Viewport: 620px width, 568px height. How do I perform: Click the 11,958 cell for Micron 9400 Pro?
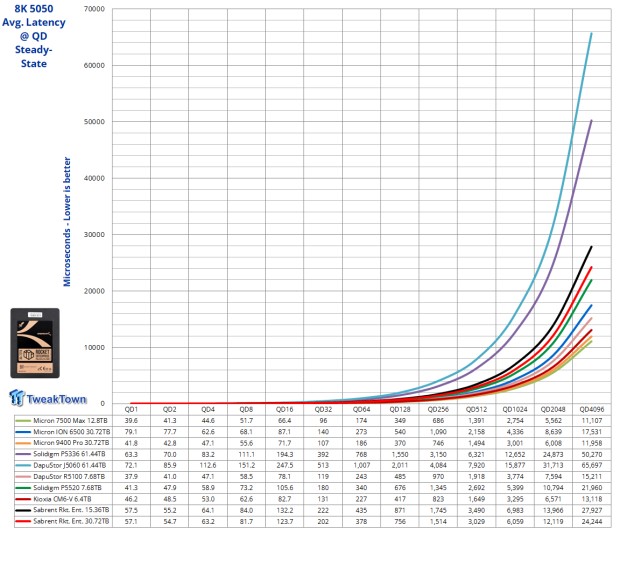pos(592,443)
